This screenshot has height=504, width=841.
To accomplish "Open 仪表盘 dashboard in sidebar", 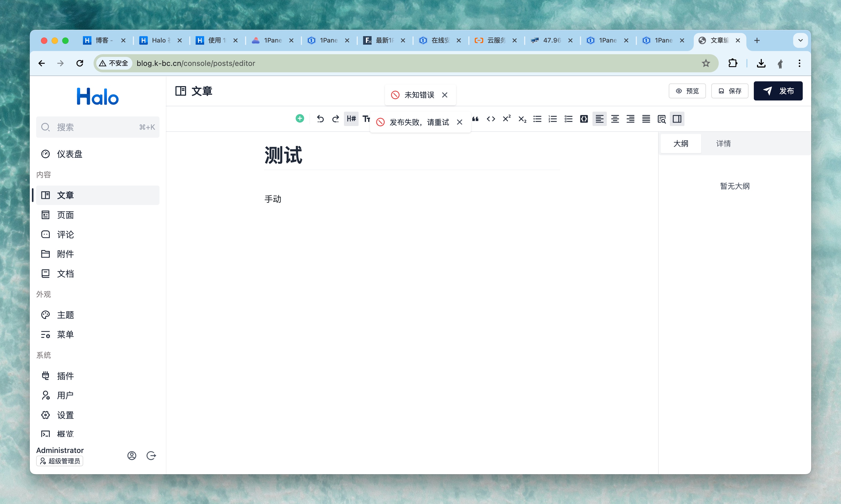I will [x=98, y=154].
